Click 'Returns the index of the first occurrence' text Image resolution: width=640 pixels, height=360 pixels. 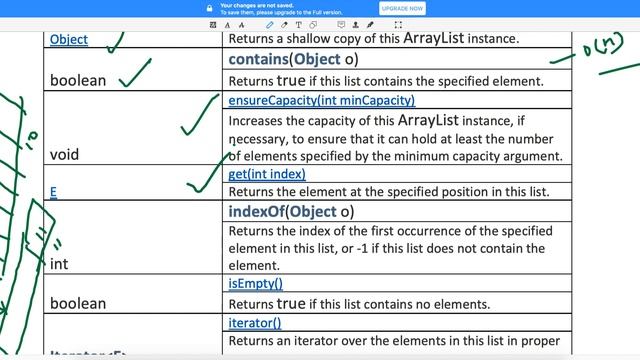click(390, 248)
